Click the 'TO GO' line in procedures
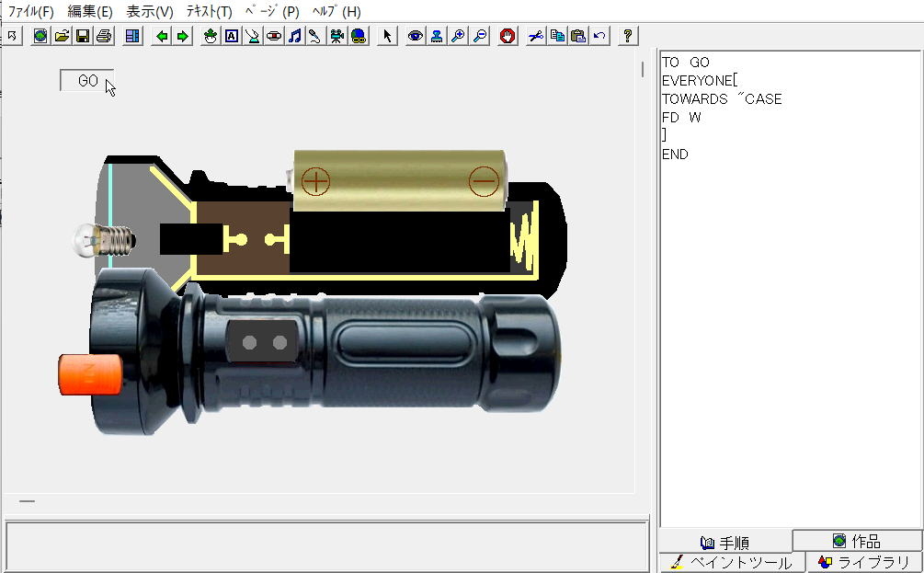Viewport: 924px width, 573px height. click(685, 63)
